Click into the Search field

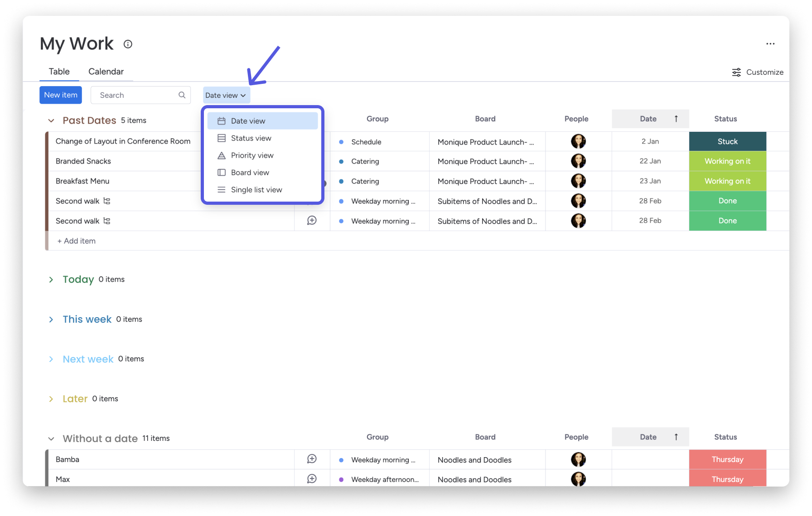(136, 95)
